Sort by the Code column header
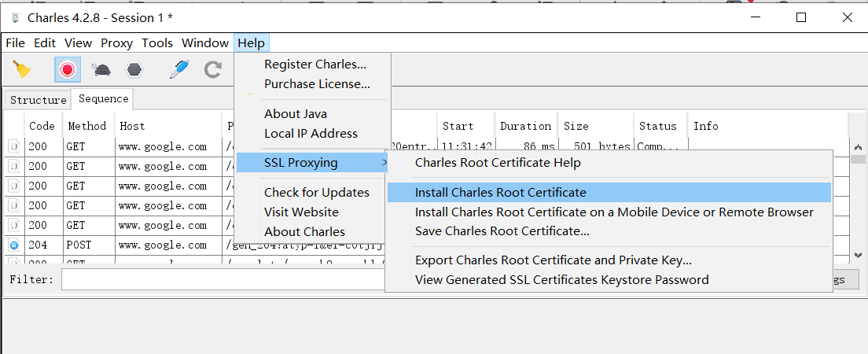Viewport: 868px width, 354px height. click(43, 127)
